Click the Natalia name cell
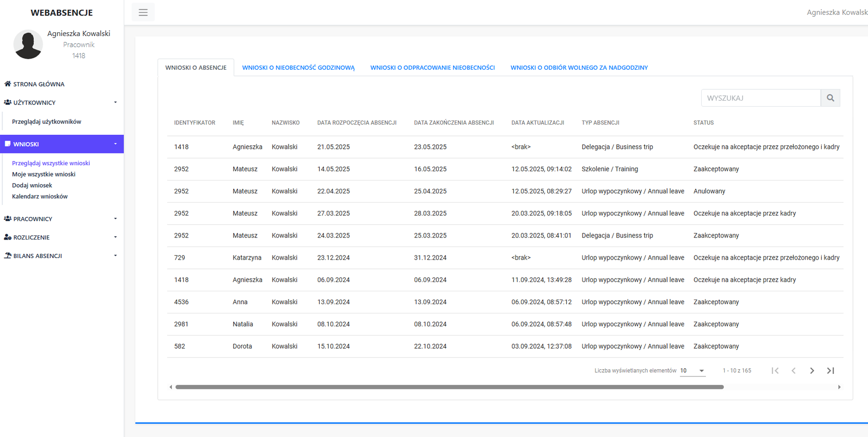 pos(243,324)
